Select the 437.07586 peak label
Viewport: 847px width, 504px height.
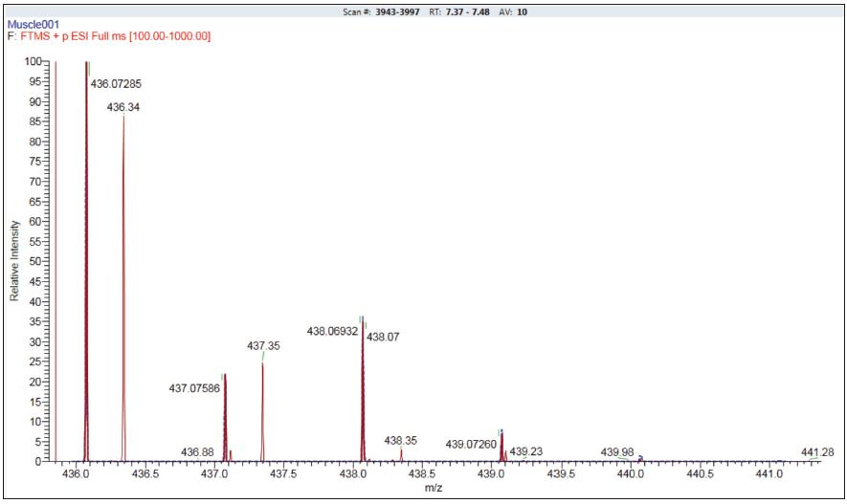click(194, 389)
